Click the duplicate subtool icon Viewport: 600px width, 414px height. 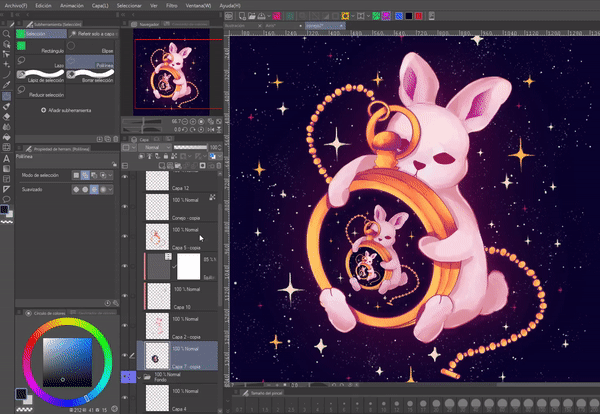pyautogui.click(x=108, y=139)
